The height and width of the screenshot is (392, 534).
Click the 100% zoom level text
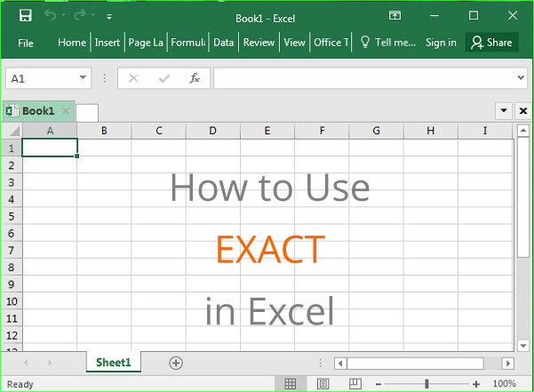505,384
